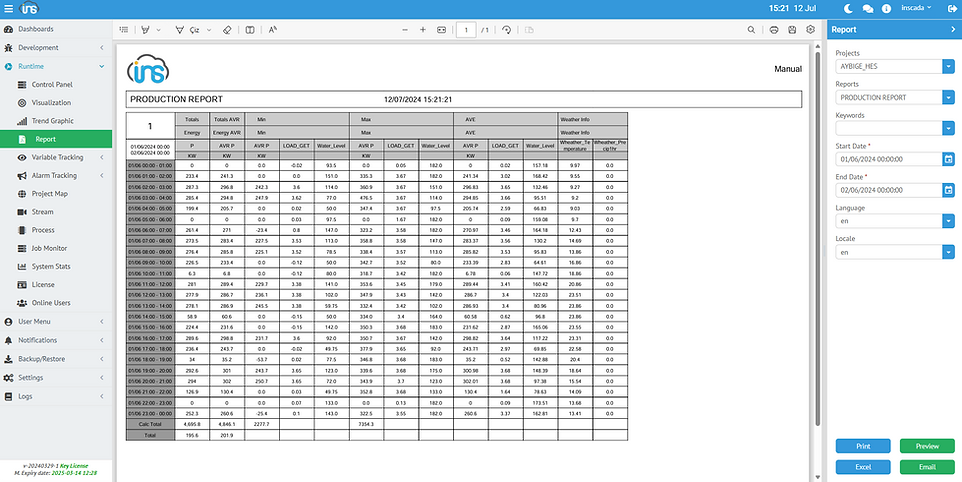The width and height of the screenshot is (962, 482).
Task: Click the green Preview button
Action: (927, 446)
